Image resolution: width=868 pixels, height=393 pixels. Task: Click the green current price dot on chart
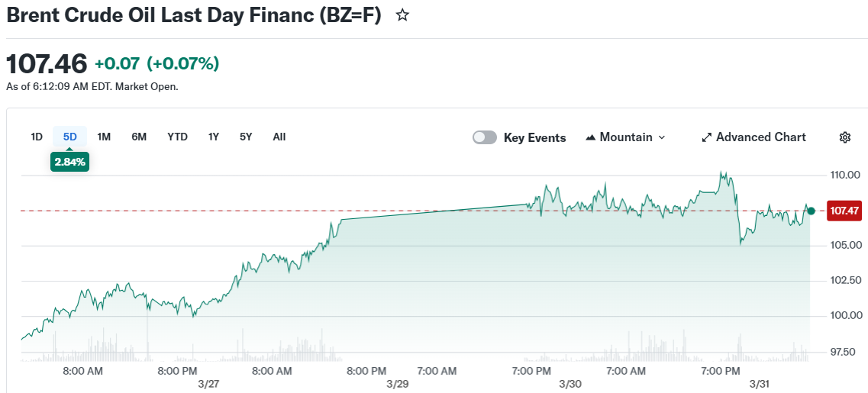(811, 211)
